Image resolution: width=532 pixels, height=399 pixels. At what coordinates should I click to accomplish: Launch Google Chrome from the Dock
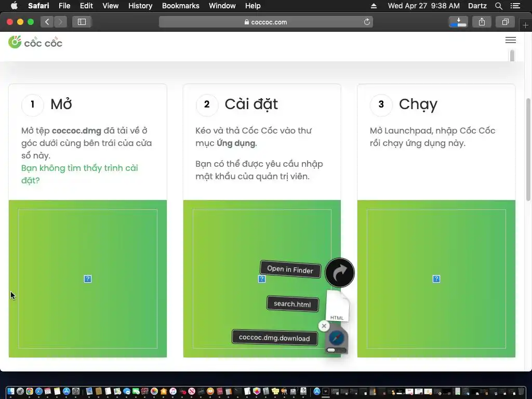[x=30, y=391]
